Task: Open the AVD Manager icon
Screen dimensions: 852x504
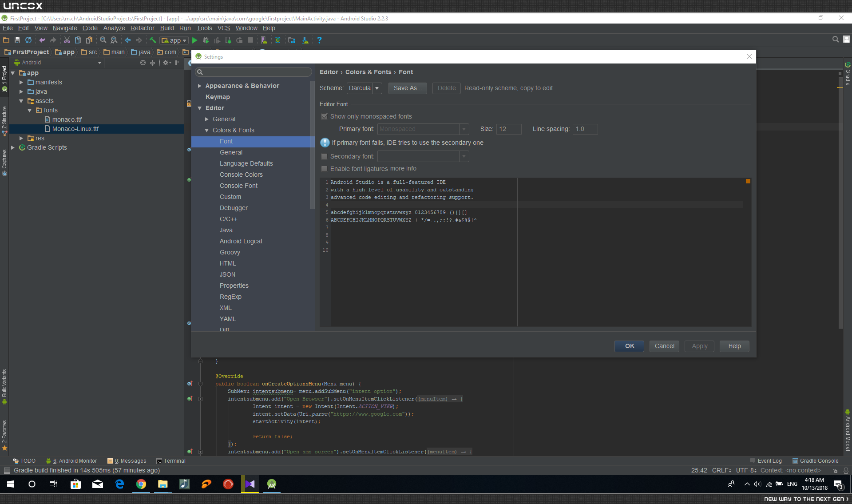Action: point(264,40)
